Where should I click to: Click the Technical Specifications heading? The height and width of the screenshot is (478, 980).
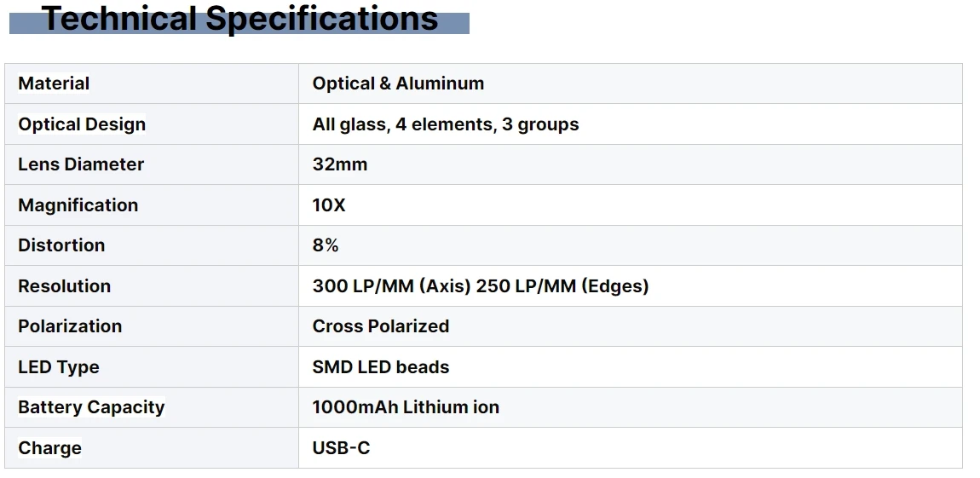(x=240, y=19)
